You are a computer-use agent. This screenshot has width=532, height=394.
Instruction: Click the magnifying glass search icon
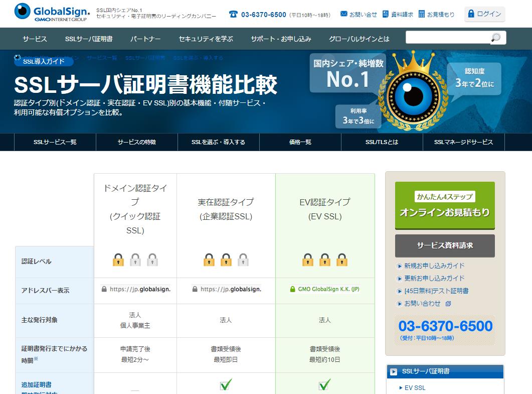click(496, 37)
